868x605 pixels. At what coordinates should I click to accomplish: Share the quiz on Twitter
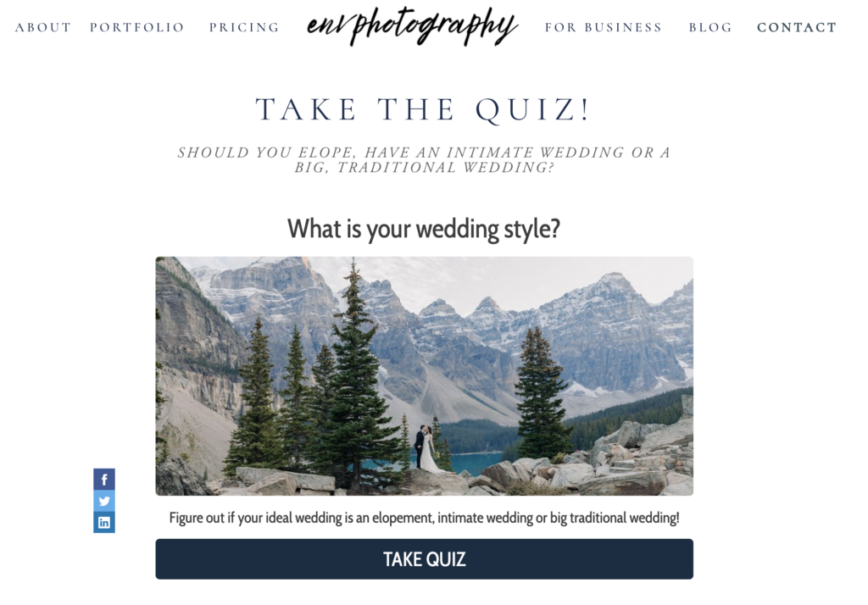(104, 501)
